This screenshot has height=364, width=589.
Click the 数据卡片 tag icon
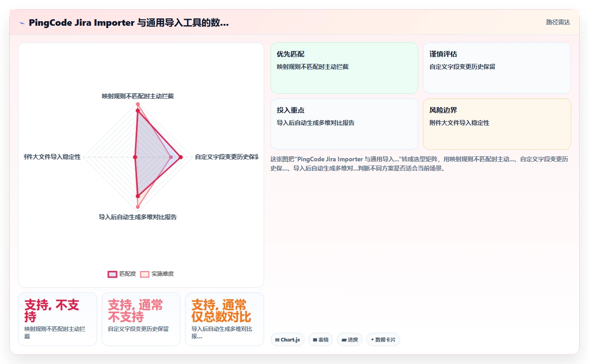pyautogui.click(x=372, y=340)
